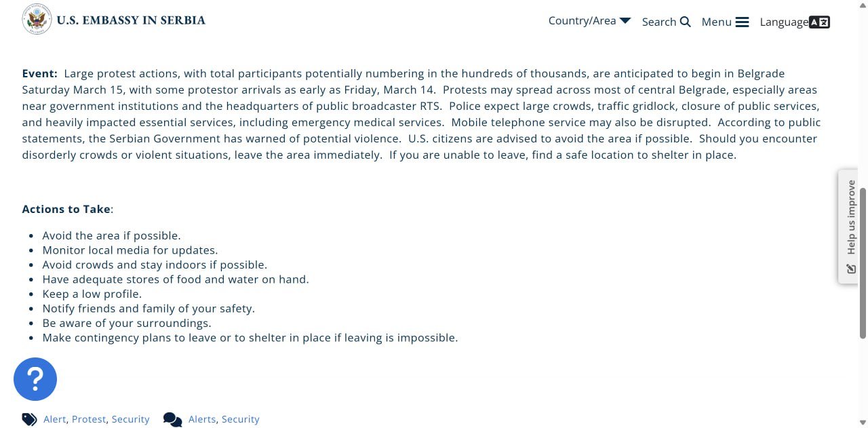Click the search magnifying glass icon
The height and width of the screenshot is (428, 868).
[x=686, y=22]
